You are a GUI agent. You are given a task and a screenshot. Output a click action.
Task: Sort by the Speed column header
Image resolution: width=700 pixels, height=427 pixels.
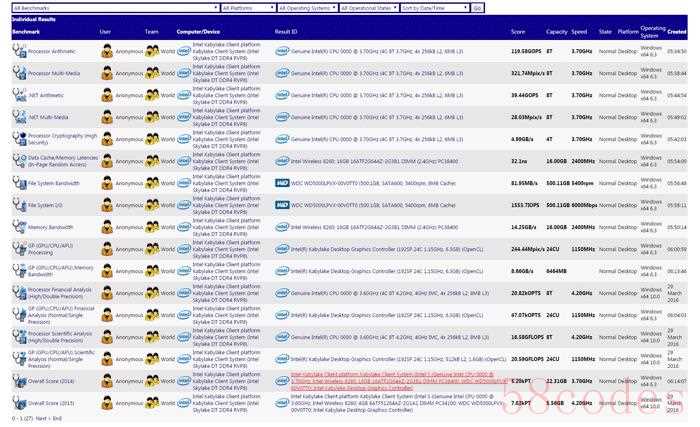tap(579, 32)
